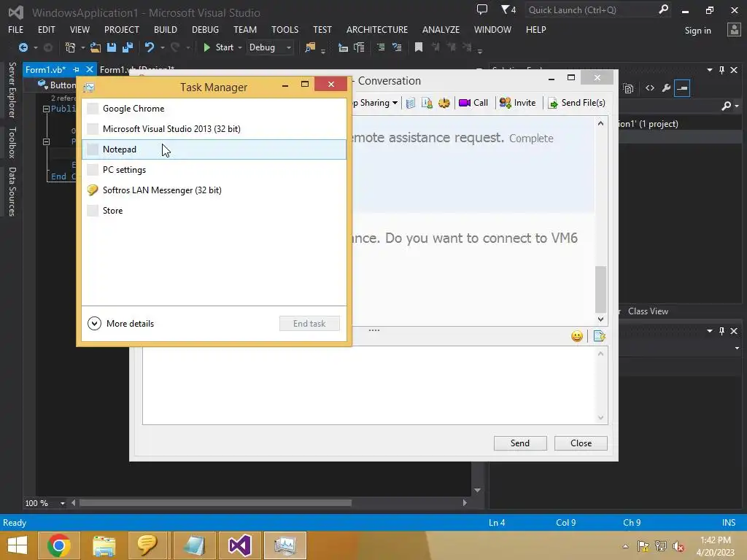Open Softros Messenger from the taskbar
Screen dimensions: 747x560
tap(147, 545)
